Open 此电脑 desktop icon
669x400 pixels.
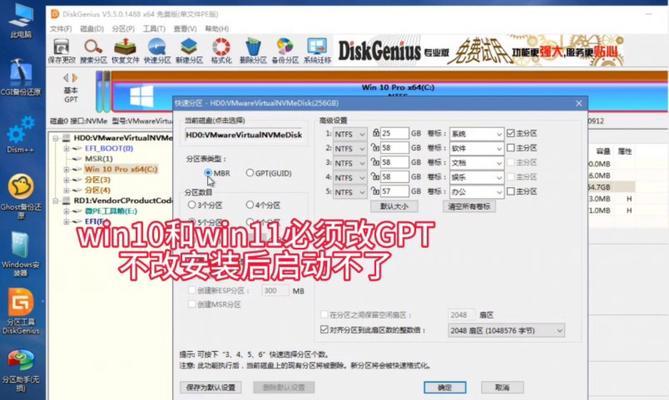tap(20, 20)
